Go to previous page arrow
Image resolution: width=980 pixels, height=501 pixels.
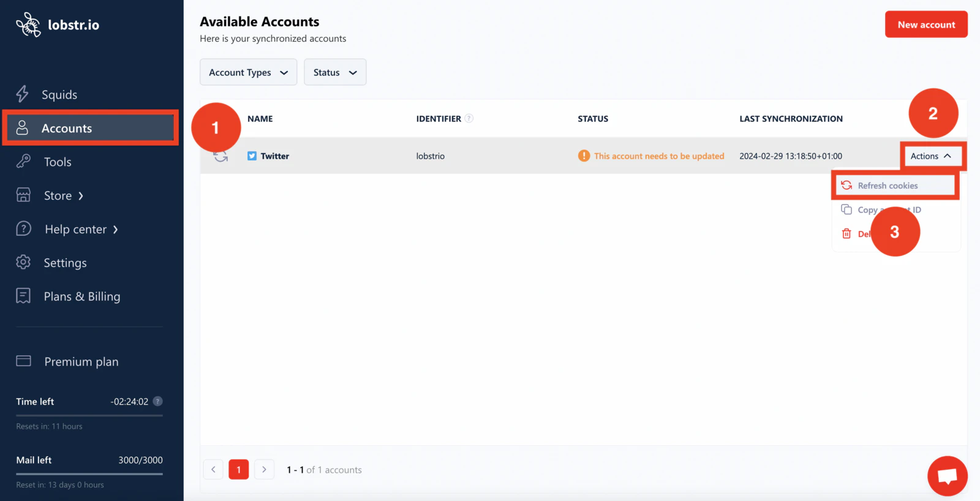tap(213, 470)
